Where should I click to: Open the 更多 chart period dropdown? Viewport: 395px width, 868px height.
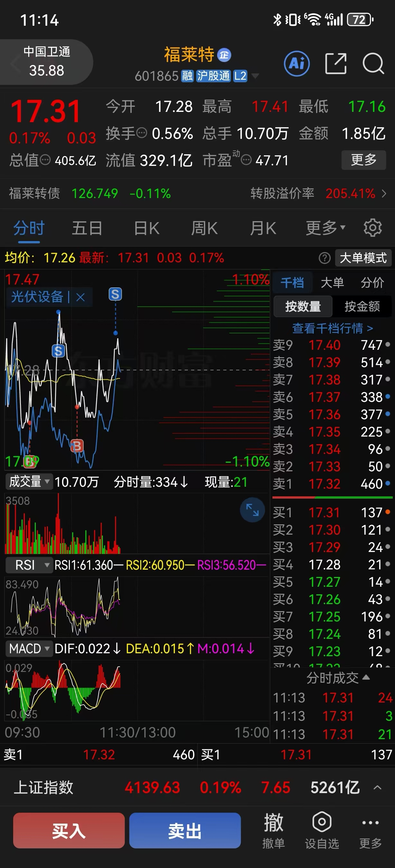[326, 228]
